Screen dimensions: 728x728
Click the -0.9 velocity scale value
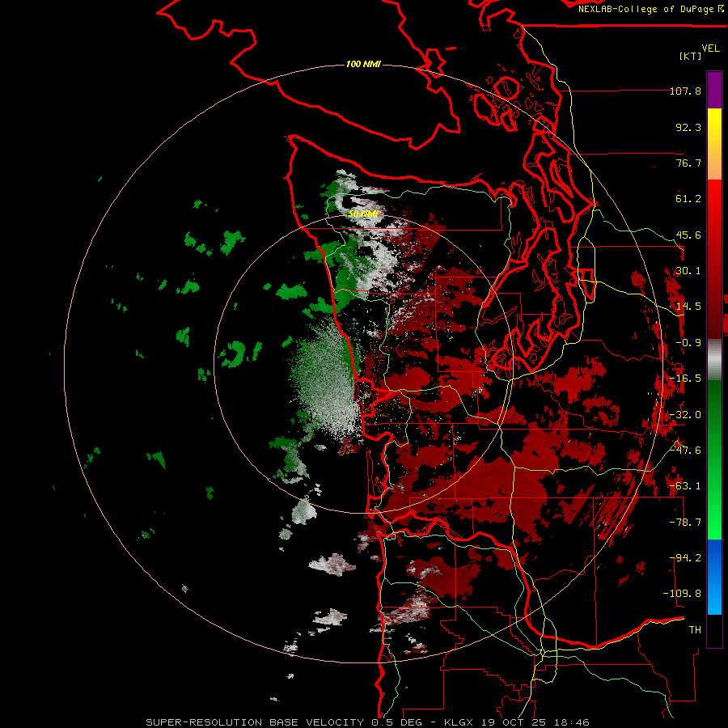click(688, 343)
